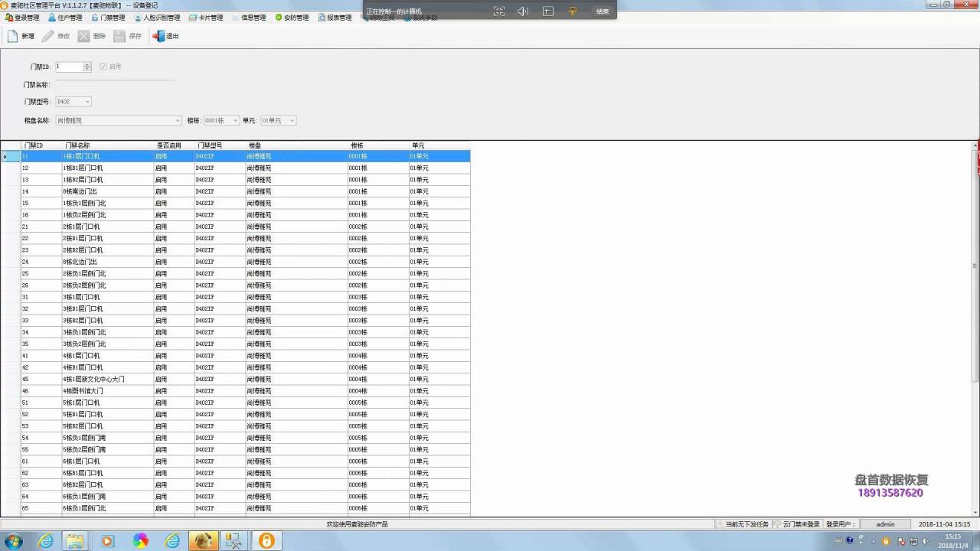The image size is (980, 551).
Task: Click the 删除 (Delete) toolbar icon
Action: (x=92, y=35)
